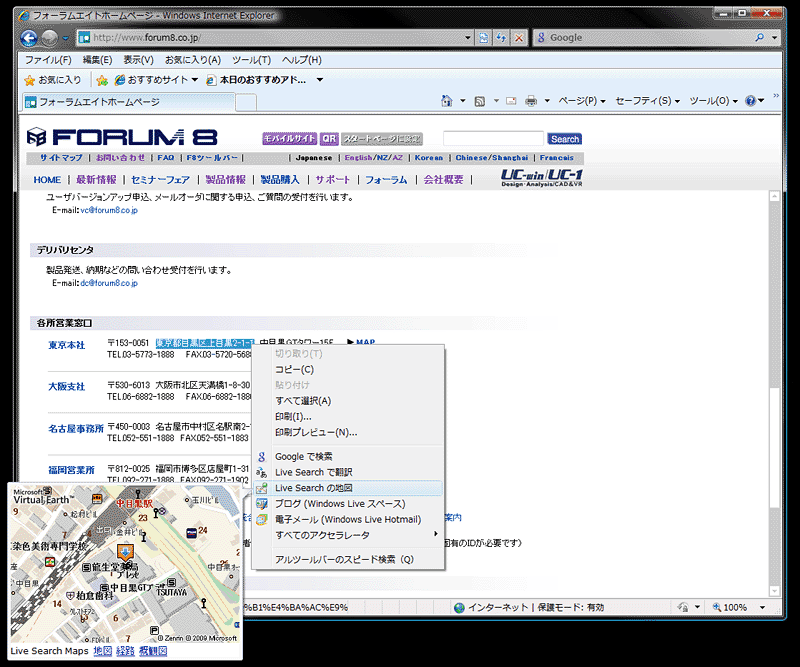Click the magnifier search icon in toolbar
The image size is (800, 667).
(x=760, y=37)
